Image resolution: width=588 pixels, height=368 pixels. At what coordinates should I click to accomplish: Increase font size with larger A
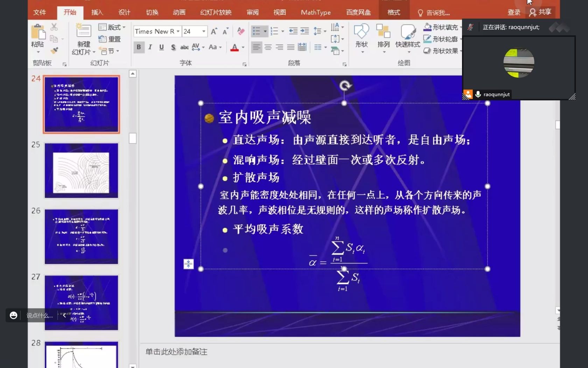(214, 31)
